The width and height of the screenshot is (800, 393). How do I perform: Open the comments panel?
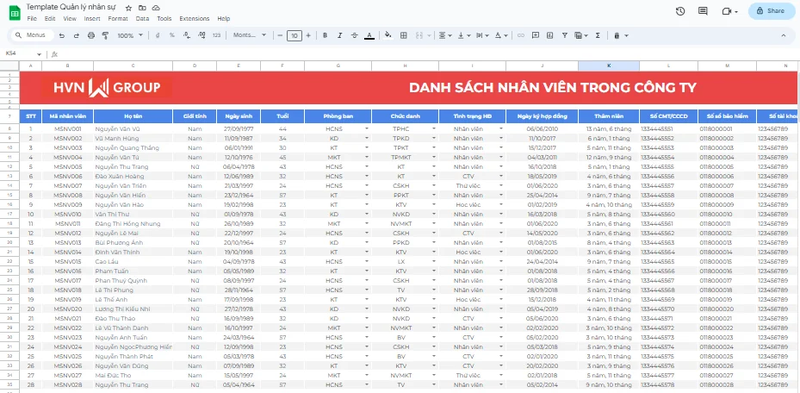(x=703, y=11)
